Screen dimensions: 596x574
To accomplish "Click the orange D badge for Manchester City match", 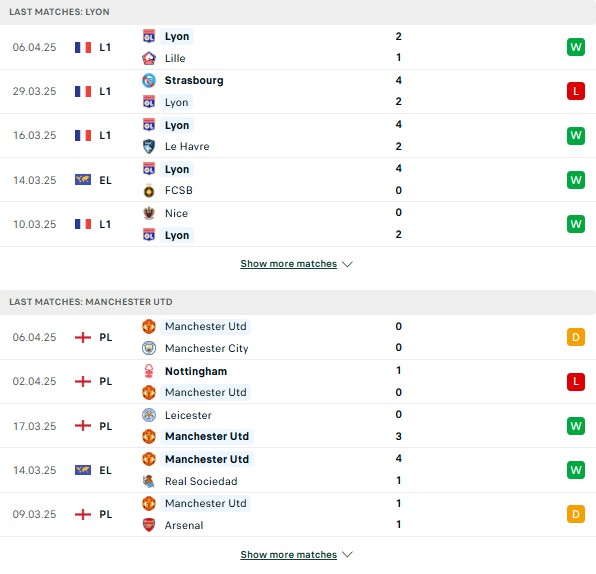I will (575, 337).
